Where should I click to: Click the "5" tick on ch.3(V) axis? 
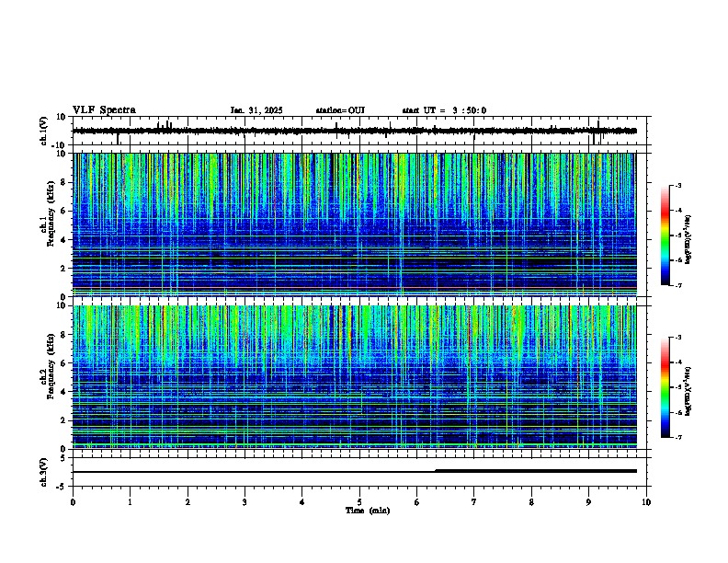[64, 458]
